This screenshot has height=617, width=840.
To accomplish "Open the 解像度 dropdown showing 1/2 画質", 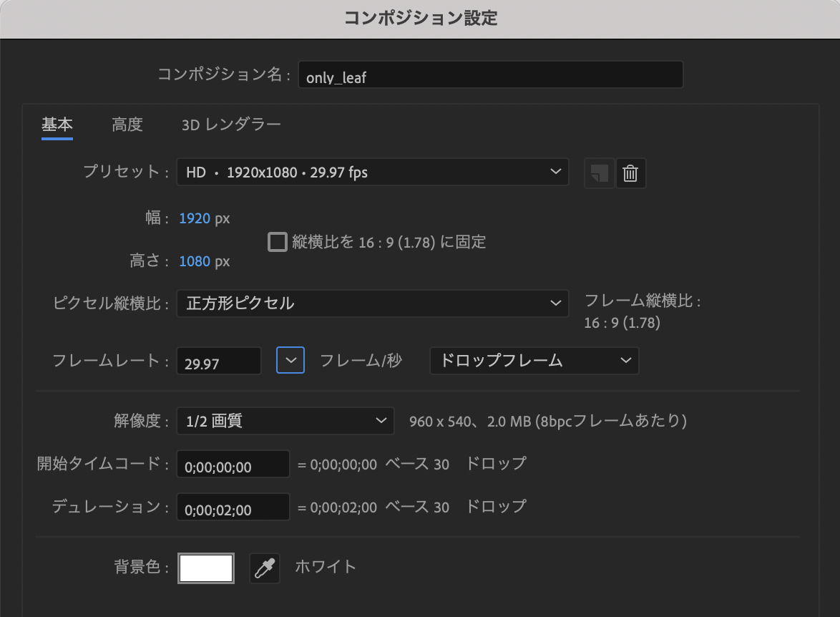I will coord(285,421).
